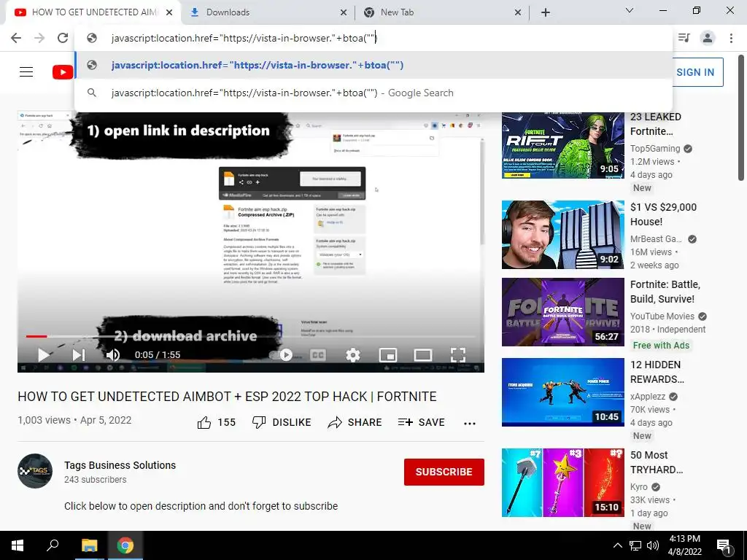Open Chrome's three-dot menu

[731, 38]
